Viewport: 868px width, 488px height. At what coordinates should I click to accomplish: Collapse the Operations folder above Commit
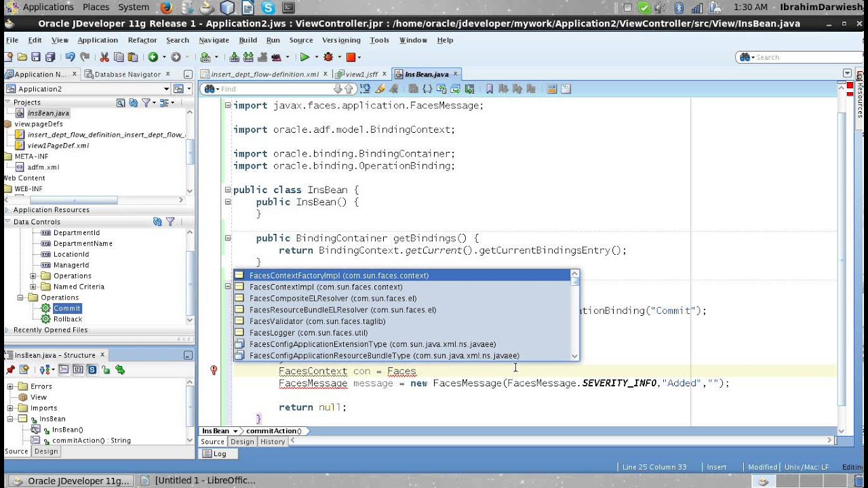[22, 298]
